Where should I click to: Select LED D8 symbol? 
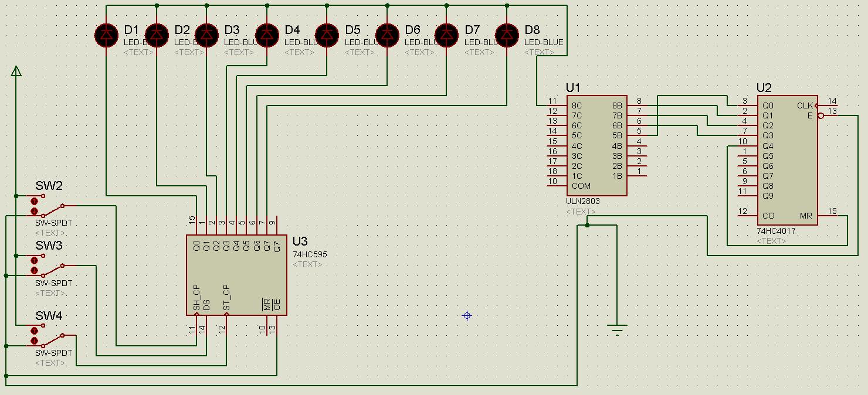(x=507, y=35)
